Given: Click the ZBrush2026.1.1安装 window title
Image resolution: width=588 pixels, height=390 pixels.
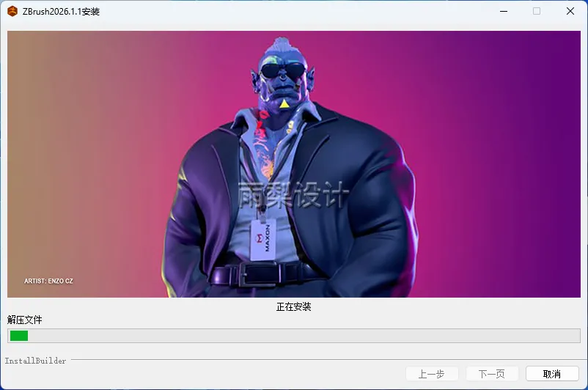Looking at the screenshot, I should pos(61,12).
